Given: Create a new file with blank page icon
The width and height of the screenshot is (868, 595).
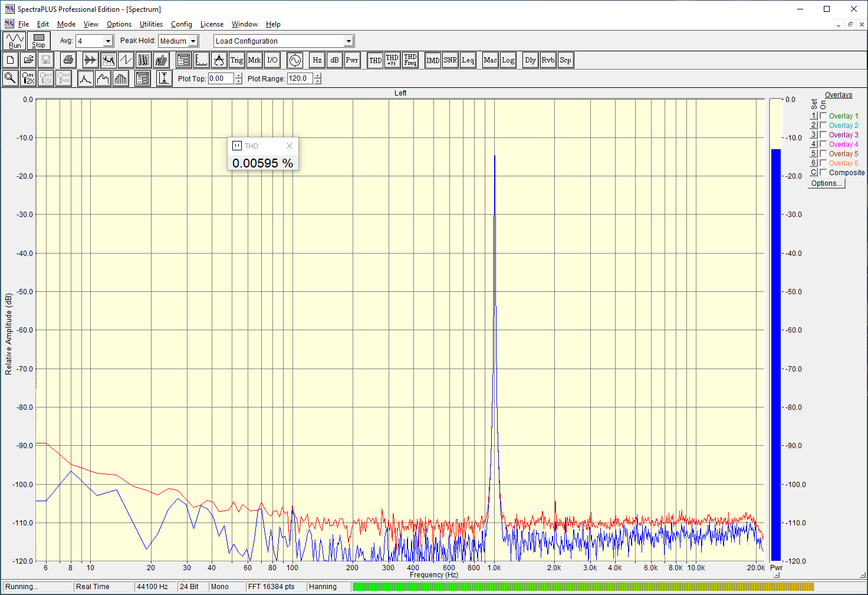Looking at the screenshot, I should 11,60.
